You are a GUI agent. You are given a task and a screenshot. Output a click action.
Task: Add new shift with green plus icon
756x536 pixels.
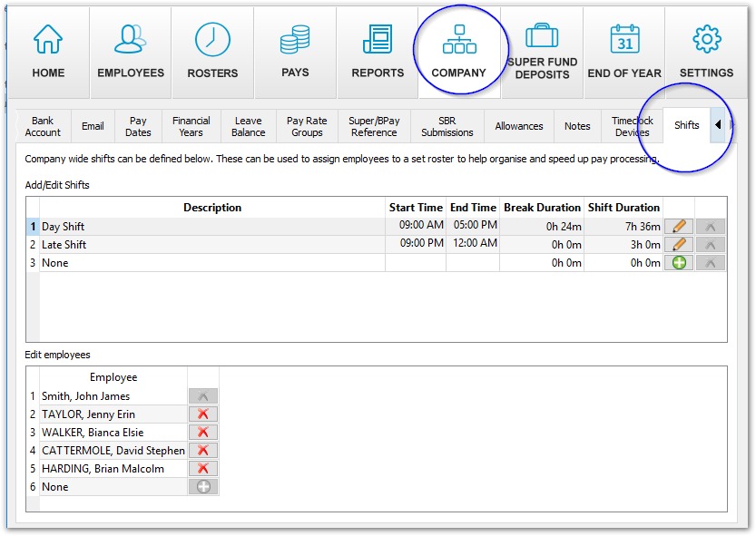coord(679,263)
